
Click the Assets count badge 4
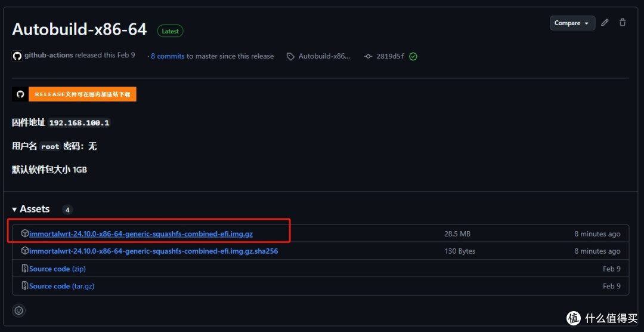(x=68, y=210)
